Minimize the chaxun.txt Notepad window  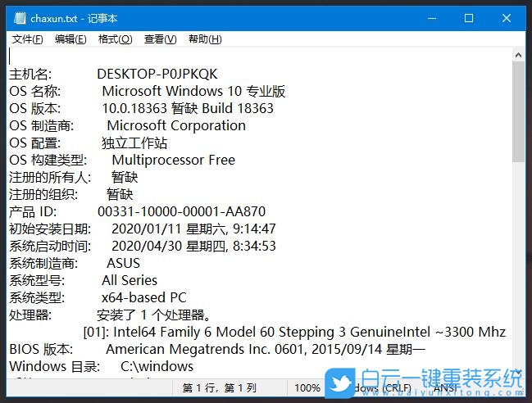pos(432,18)
